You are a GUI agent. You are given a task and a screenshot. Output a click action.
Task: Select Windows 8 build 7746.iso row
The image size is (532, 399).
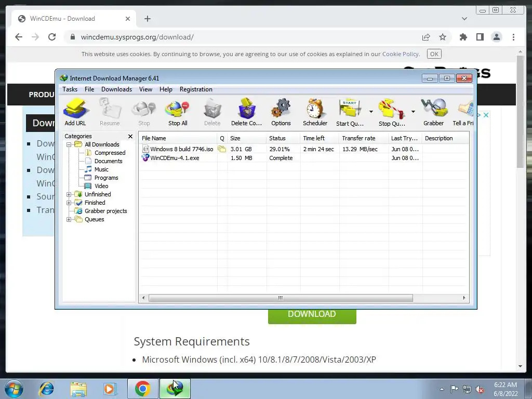pyautogui.click(x=303, y=149)
